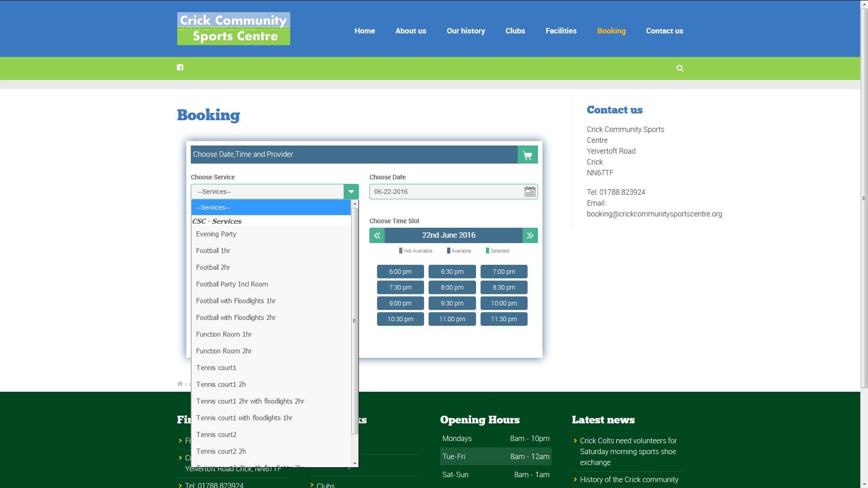Screen dimensions: 868x488
Task: Click the Tel: 01788 823924 sidebar text
Action: [616, 192]
